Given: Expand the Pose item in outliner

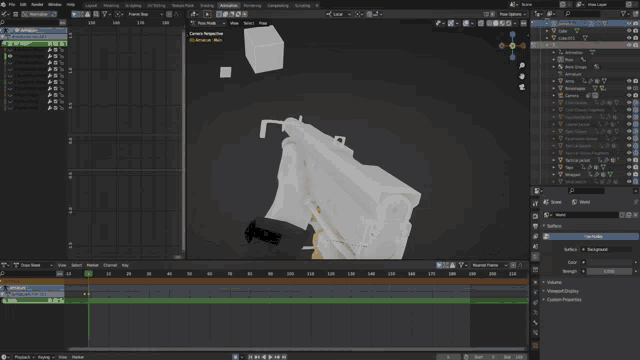Looking at the screenshot, I should pyautogui.click(x=554, y=60).
